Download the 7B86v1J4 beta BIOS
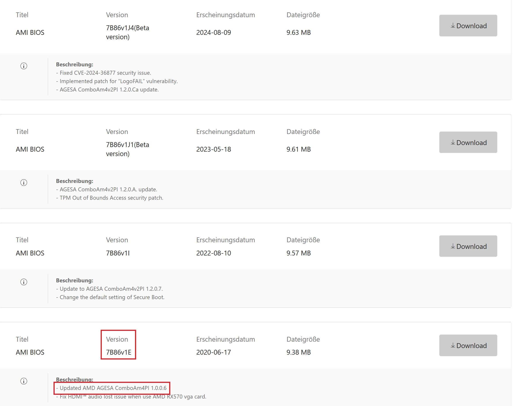Image resolution: width=532 pixels, height=406 pixels. [x=468, y=26]
